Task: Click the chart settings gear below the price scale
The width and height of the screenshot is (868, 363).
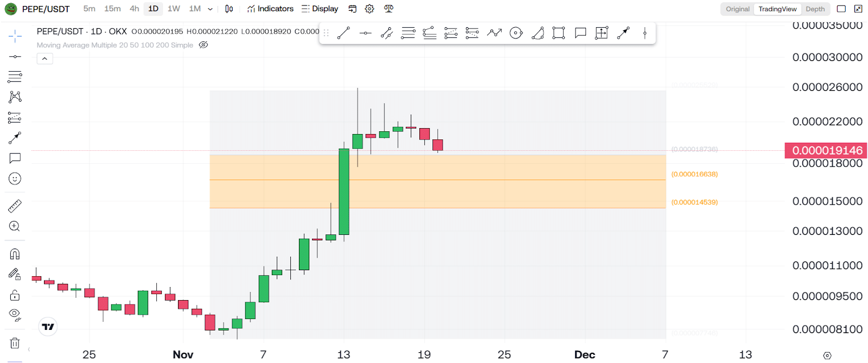Action: pos(827,355)
